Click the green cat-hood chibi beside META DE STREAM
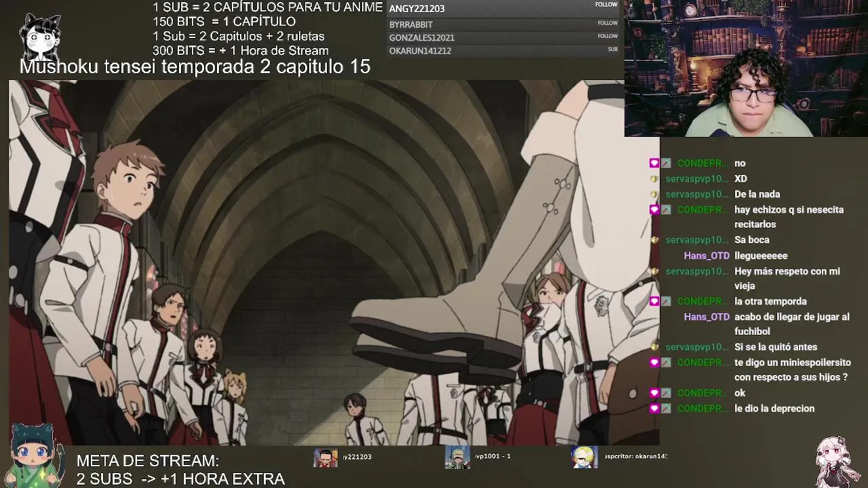The image size is (868, 488). click(x=33, y=455)
